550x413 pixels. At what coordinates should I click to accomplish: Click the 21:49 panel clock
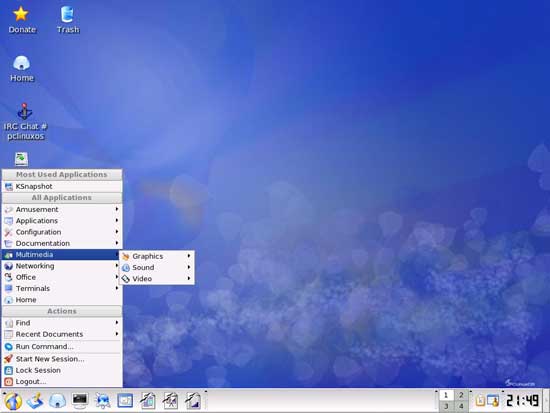522,401
